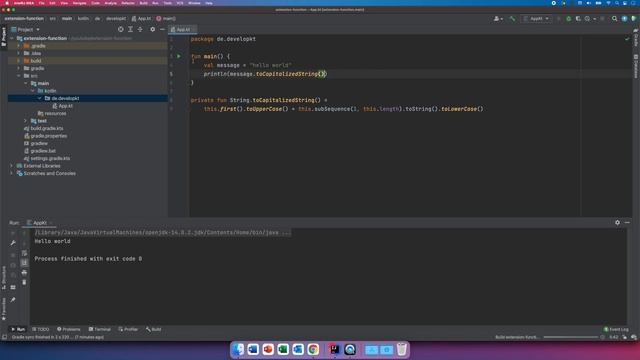Click Run with Coverage icon in toolbar

[x=578, y=19]
